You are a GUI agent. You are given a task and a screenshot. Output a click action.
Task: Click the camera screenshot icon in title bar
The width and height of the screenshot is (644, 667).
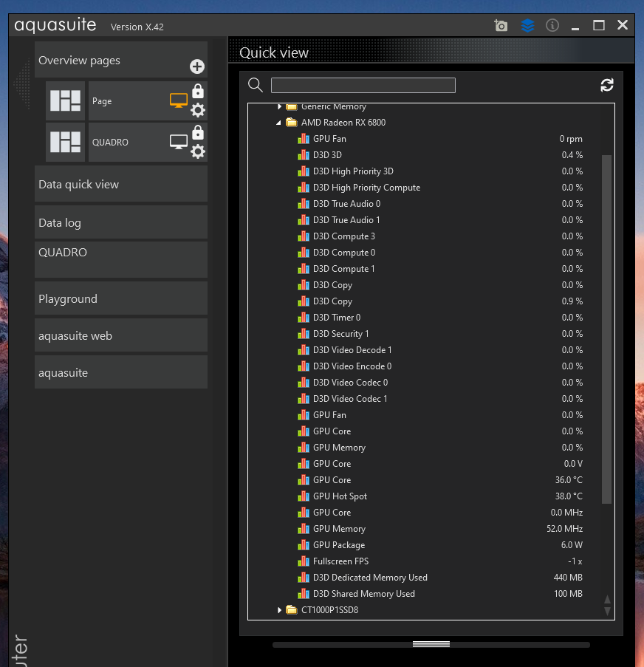[501, 25]
